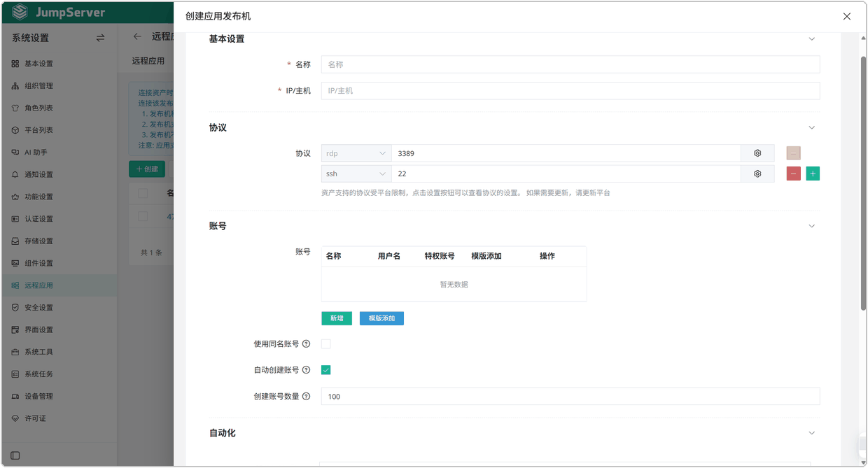Viewport: 868px width, 468px height.
Task: Tick the select-all checkbox in background table header
Action: (143, 194)
